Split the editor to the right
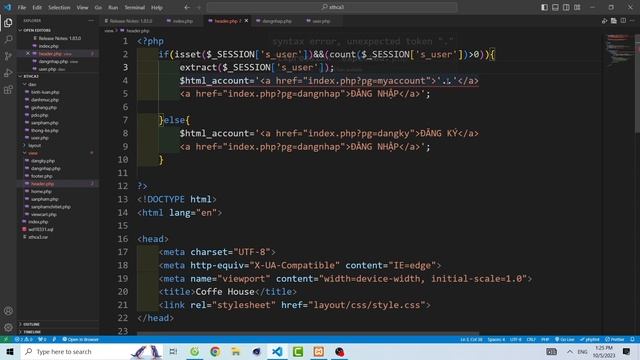 pos(623,21)
